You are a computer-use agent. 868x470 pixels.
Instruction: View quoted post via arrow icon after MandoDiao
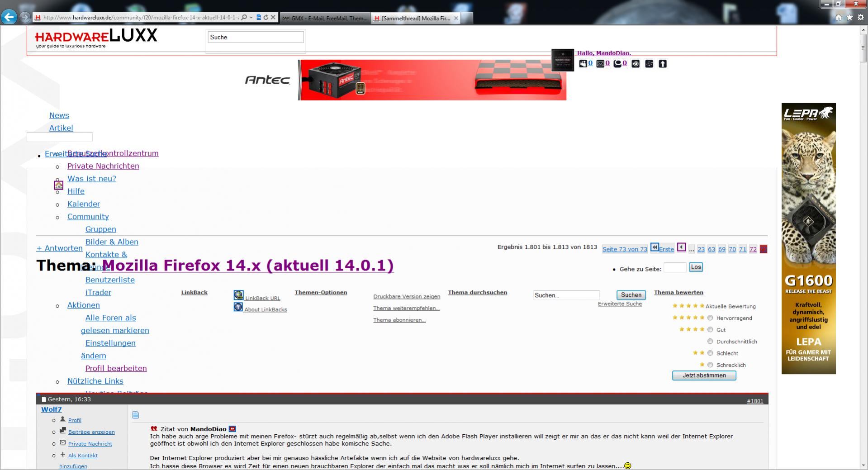(232, 429)
